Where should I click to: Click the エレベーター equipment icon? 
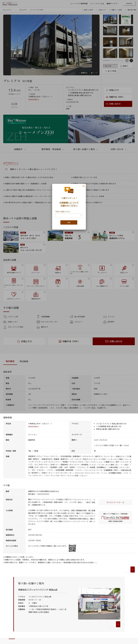pos(36,270)
